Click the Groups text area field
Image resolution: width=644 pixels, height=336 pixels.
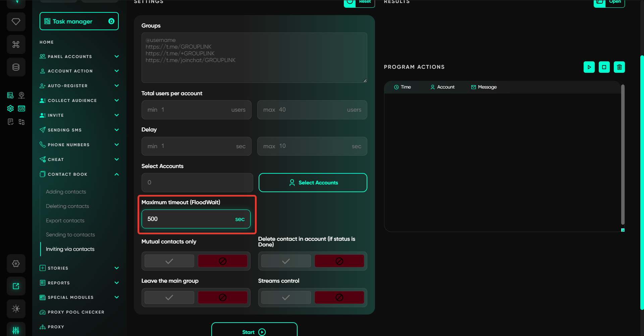point(254,58)
